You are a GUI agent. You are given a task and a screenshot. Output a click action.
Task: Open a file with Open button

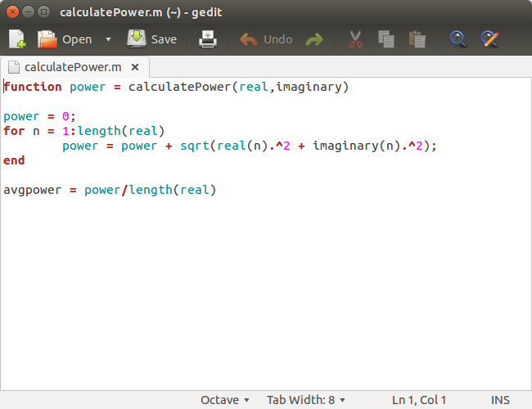[65, 38]
